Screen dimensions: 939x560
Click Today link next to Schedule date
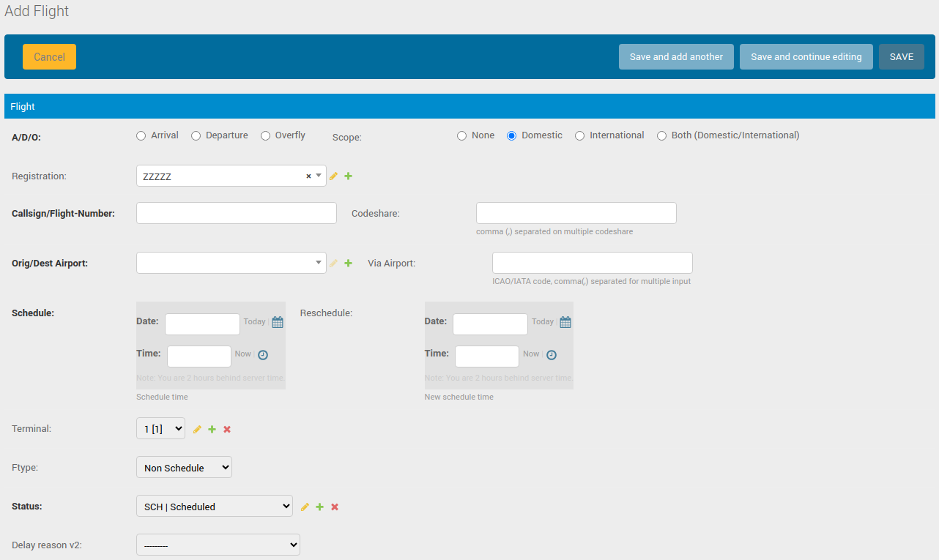pyautogui.click(x=254, y=322)
